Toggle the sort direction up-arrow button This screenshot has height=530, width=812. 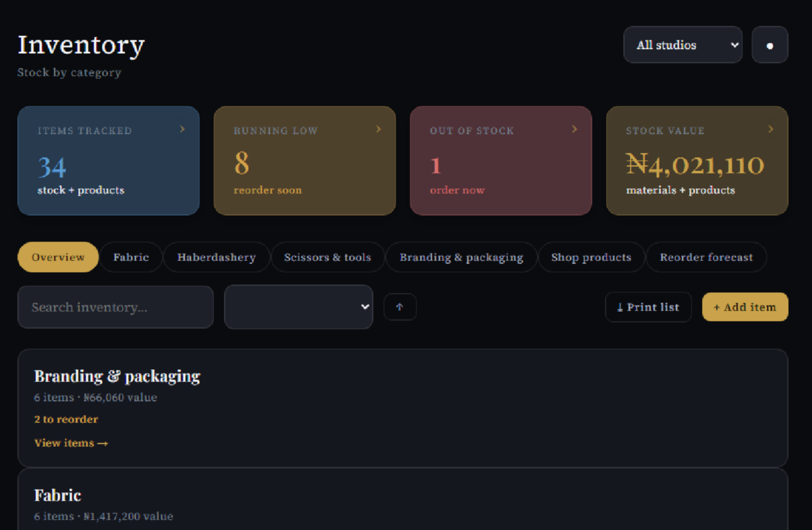[400, 307]
